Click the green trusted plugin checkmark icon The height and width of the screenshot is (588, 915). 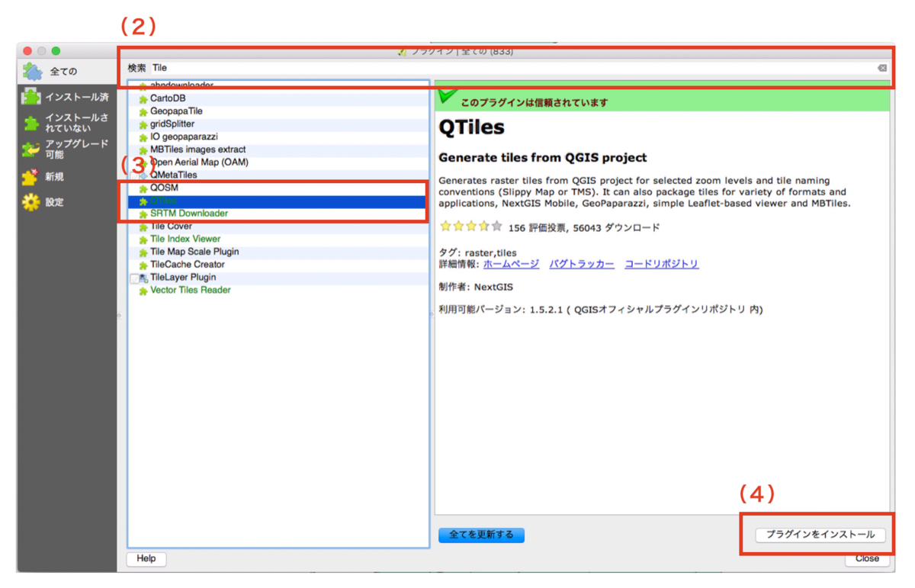[x=448, y=97]
